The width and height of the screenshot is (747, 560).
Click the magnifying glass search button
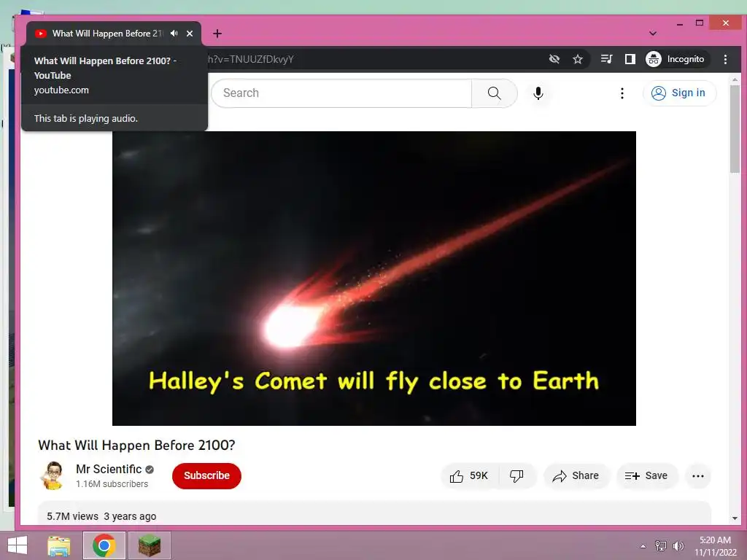coord(494,93)
